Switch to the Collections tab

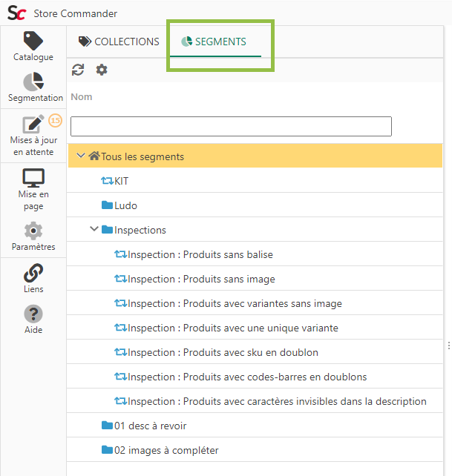pyautogui.click(x=119, y=42)
